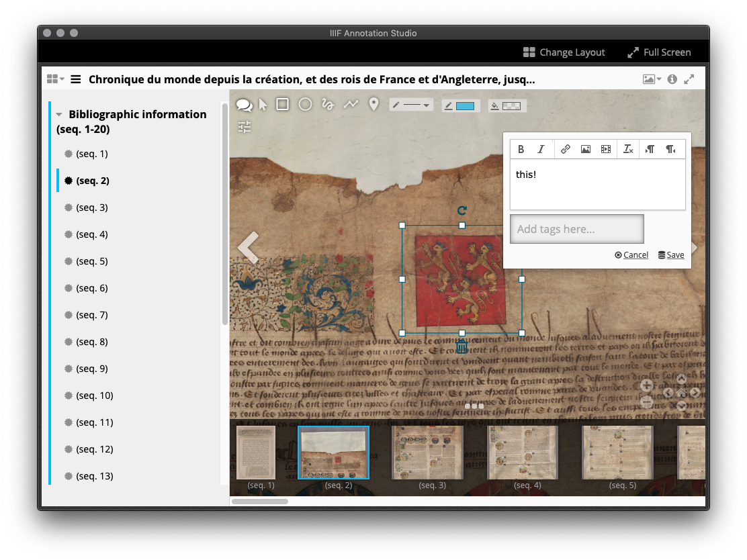747x560 pixels.
Task: Toggle bold formatting in annotation editor
Action: click(x=521, y=149)
